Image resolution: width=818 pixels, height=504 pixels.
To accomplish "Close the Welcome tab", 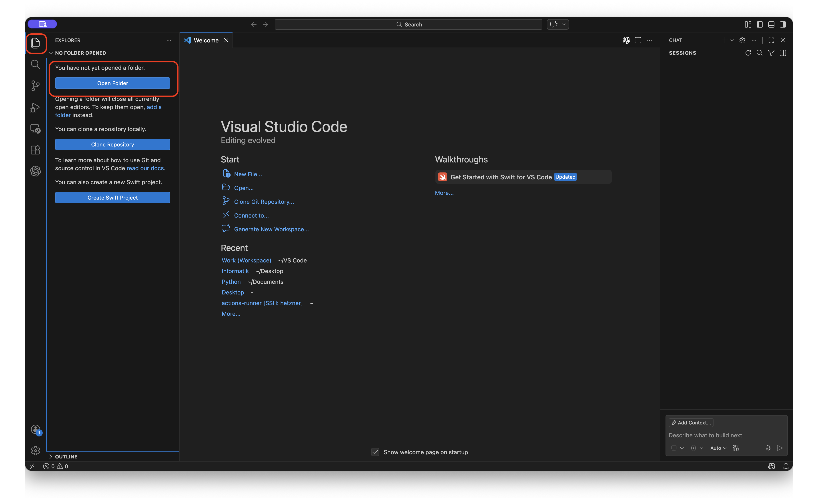I will 226,40.
